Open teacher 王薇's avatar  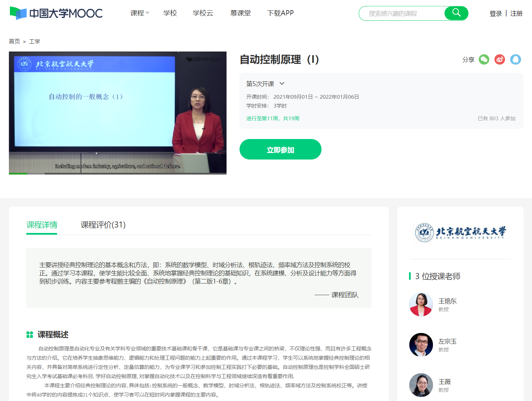coord(421,385)
